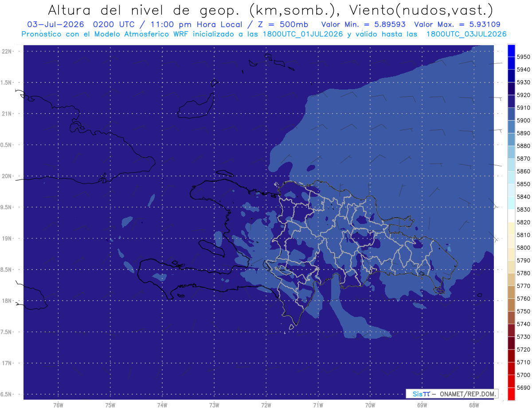The width and height of the screenshot is (532, 411).
Task: Click the colorbar value 5950
Action: pyautogui.click(x=524, y=57)
